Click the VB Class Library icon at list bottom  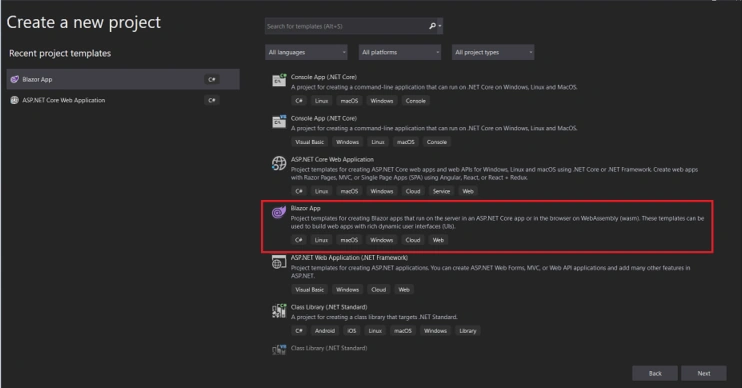279,350
